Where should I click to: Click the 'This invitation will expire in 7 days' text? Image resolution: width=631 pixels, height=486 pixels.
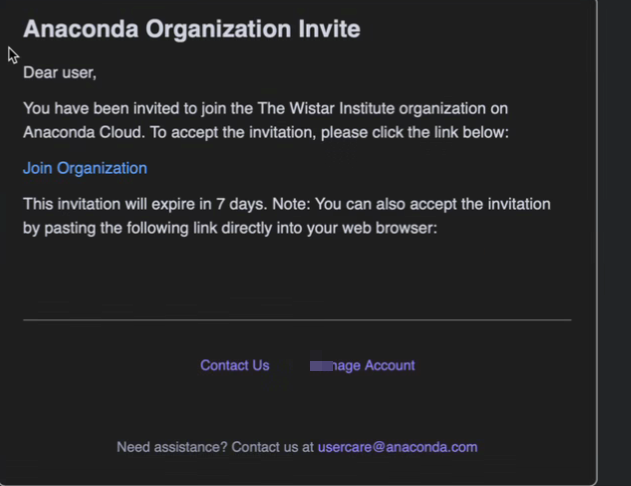click(145, 204)
